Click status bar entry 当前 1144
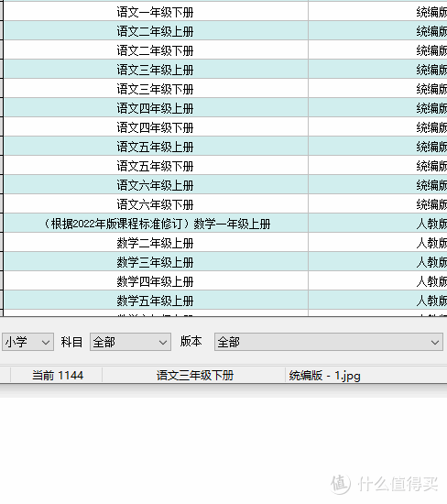 click(58, 376)
